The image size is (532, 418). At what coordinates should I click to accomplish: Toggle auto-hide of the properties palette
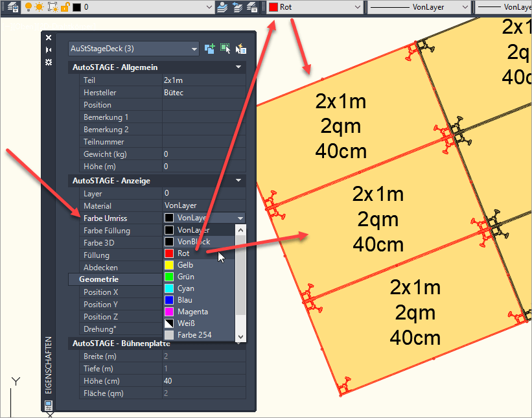click(49, 50)
